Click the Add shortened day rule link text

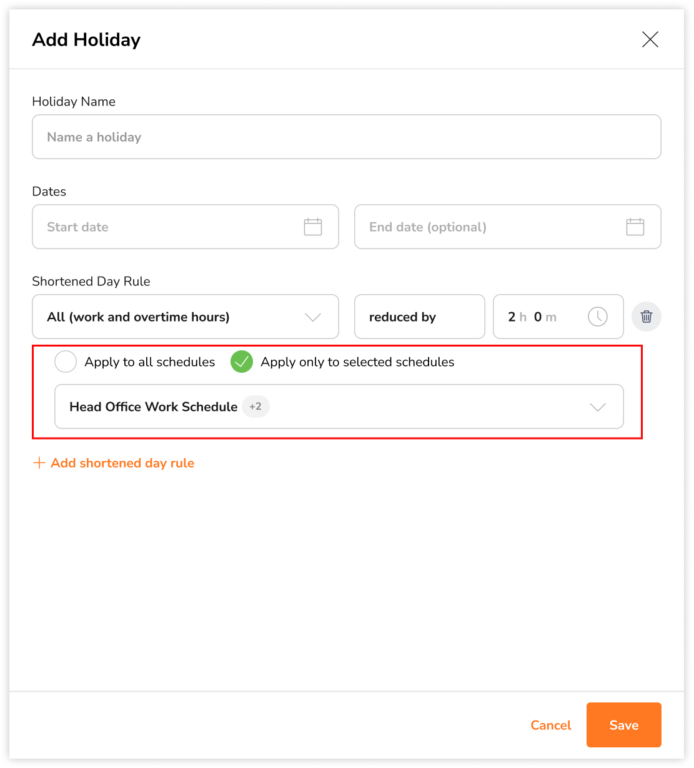122,463
